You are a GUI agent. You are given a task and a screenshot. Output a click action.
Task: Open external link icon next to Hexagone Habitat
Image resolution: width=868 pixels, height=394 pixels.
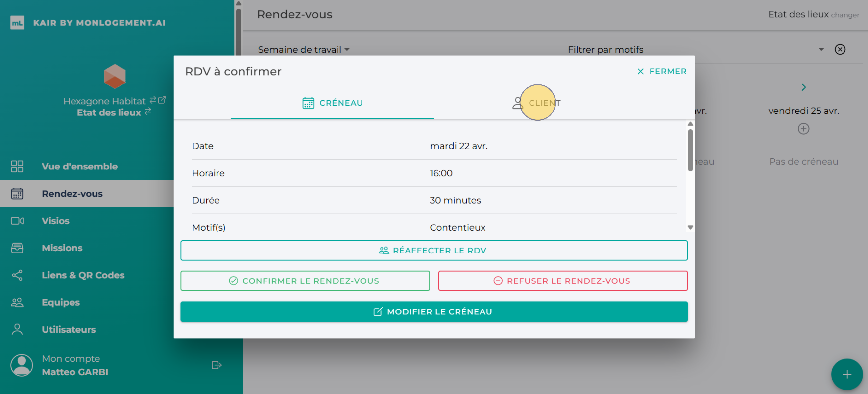162,100
